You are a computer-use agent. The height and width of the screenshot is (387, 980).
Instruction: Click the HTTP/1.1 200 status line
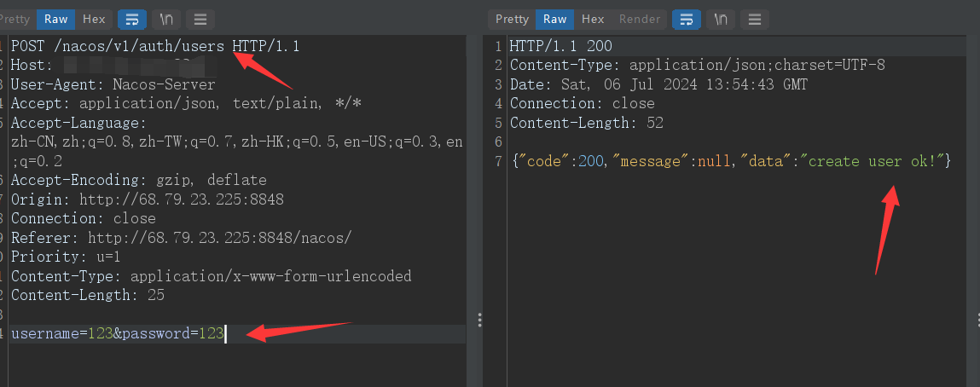pyautogui.click(x=560, y=46)
